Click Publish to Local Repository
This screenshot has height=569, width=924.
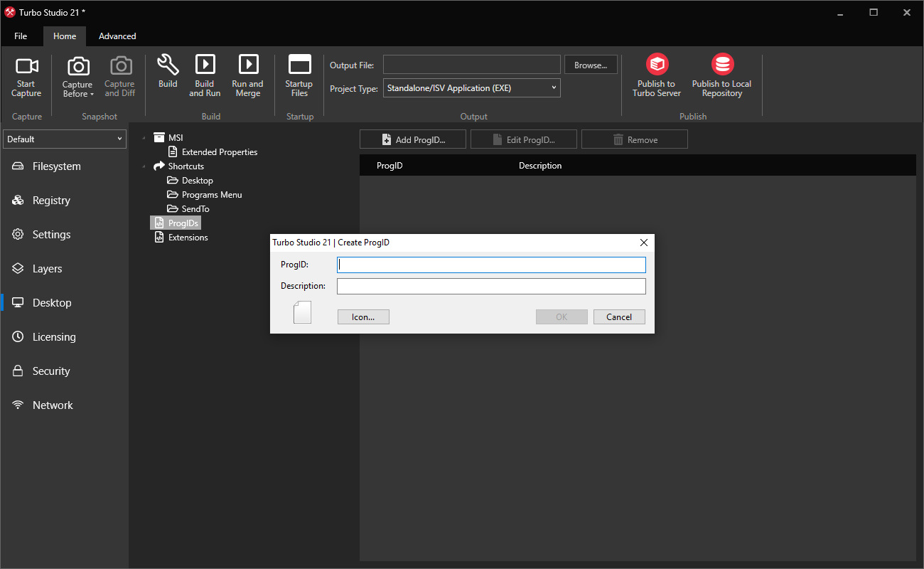point(721,75)
